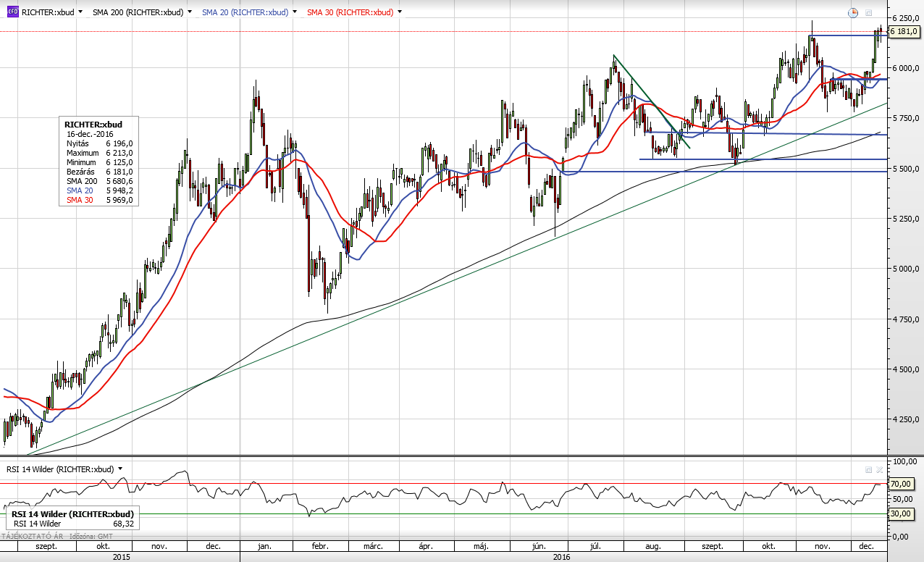
Task: Open the clock time-interval icon
Action: (853, 12)
